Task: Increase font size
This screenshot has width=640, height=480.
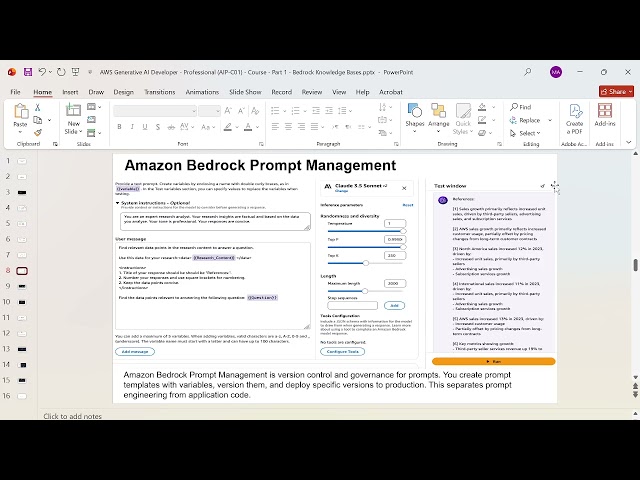Action: (228, 111)
